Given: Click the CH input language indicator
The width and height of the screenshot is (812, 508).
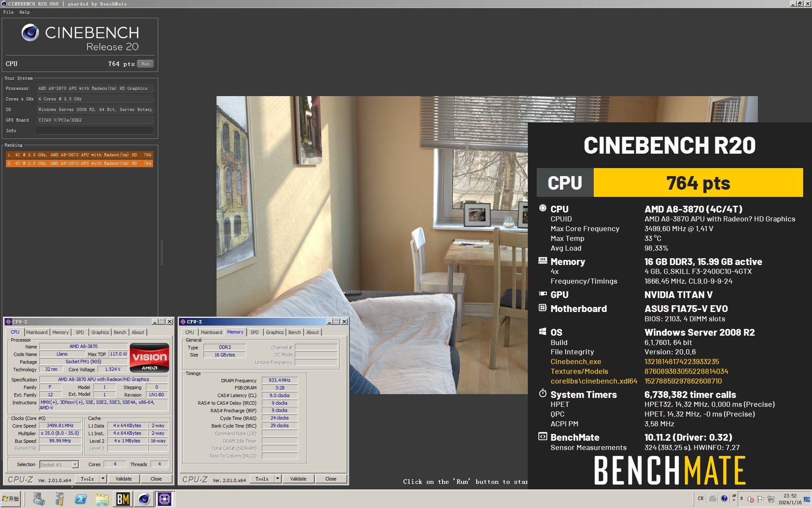Looking at the screenshot, I should click(701, 498).
